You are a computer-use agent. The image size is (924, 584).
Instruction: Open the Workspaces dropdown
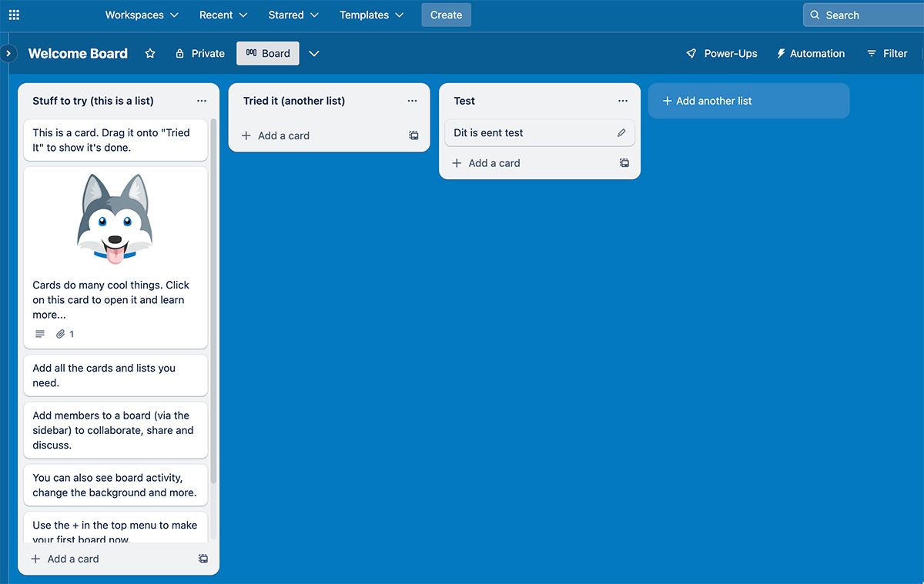(142, 15)
